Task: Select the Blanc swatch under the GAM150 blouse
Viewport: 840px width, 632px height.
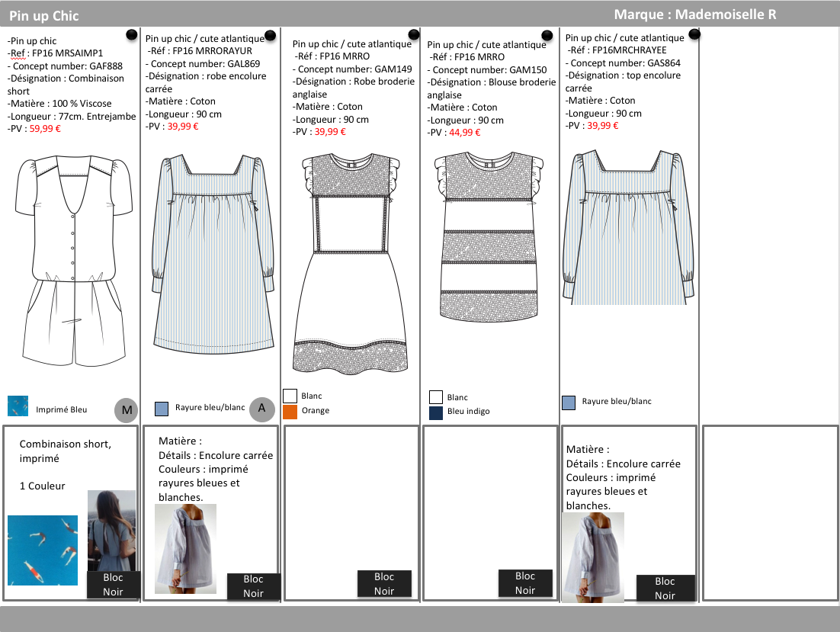Action: click(436, 397)
